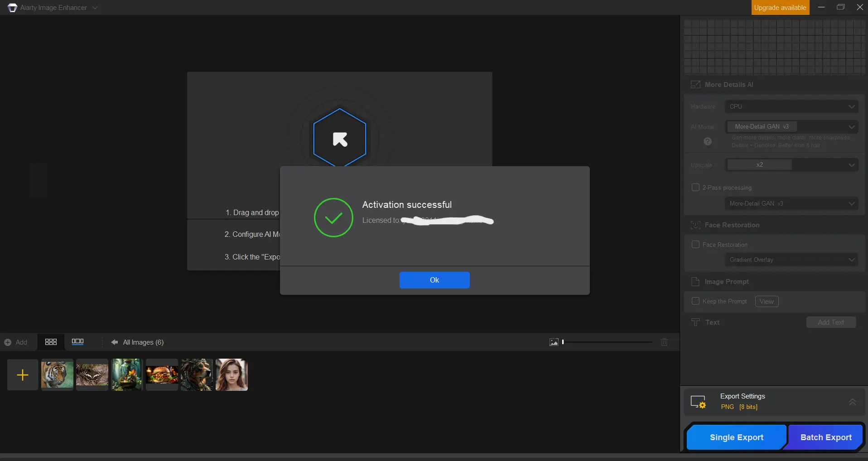868x461 pixels.
Task: Enable the 2-Pass processing checkbox
Action: pos(695,187)
